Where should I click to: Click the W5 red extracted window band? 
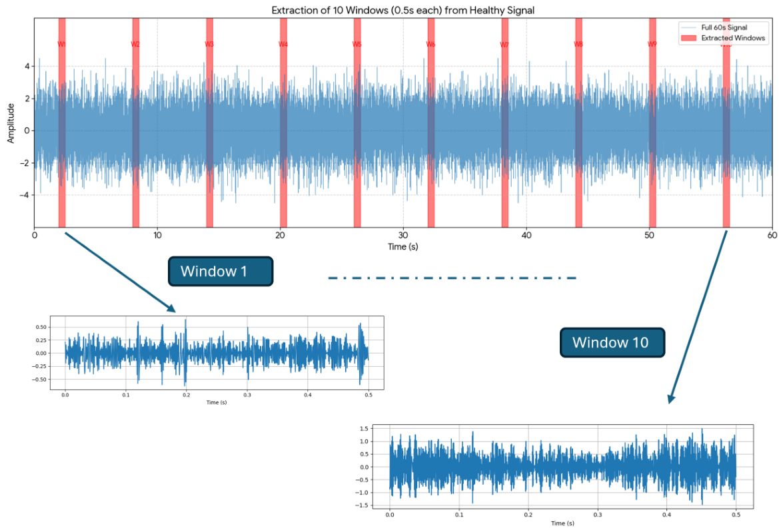pos(358,123)
